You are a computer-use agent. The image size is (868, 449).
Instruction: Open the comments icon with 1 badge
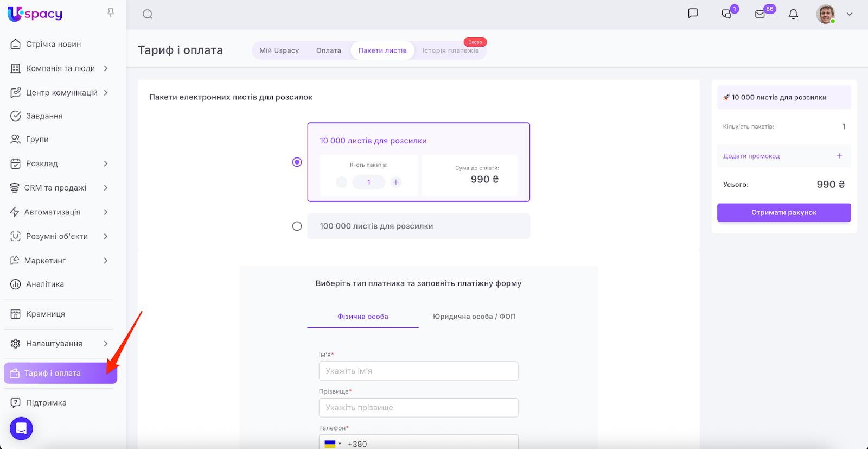pyautogui.click(x=726, y=14)
